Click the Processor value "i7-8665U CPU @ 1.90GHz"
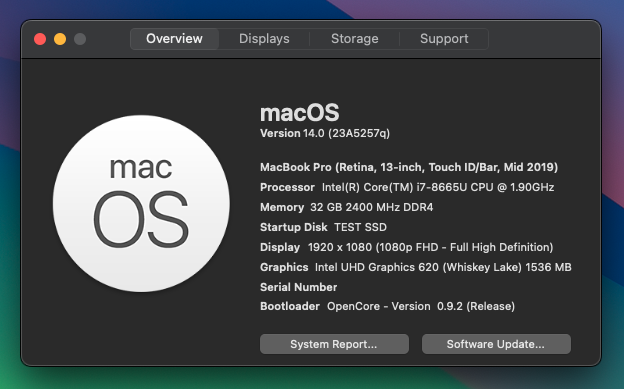624x389 pixels. [485, 187]
